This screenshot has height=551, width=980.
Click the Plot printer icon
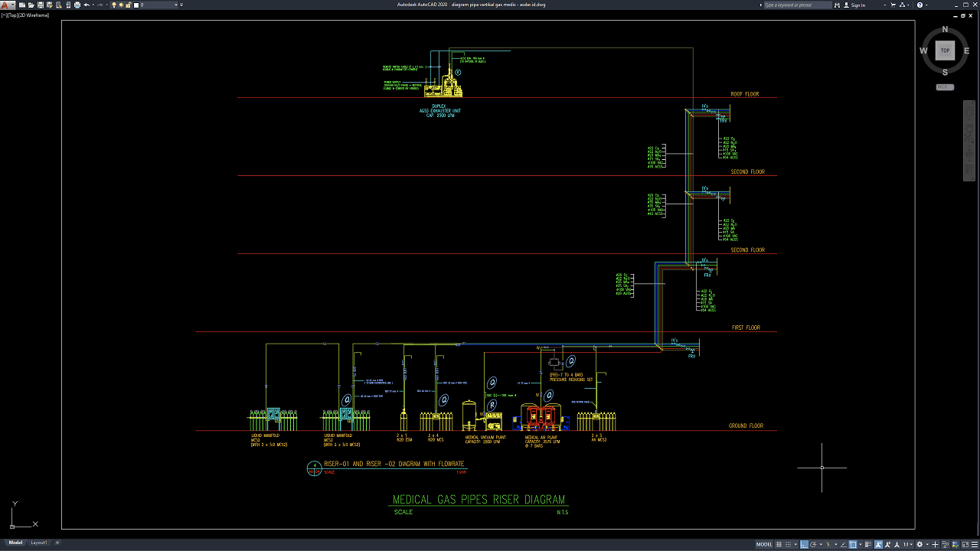[76, 5]
